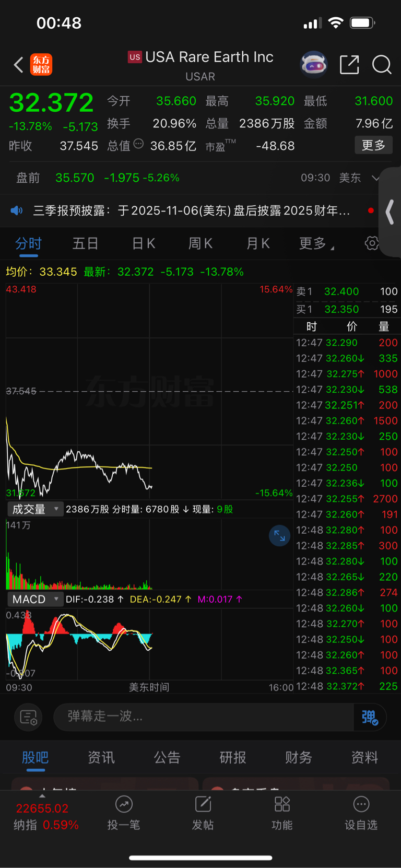The width and height of the screenshot is (401, 868).
Task: Tap the 12:47 32.290 200 trade row
Action: point(347,343)
